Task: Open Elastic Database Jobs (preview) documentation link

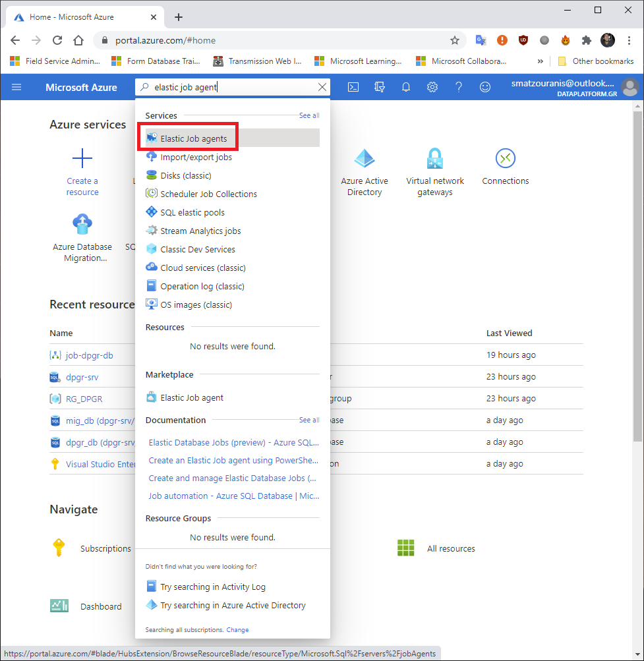Action: pyautogui.click(x=233, y=443)
